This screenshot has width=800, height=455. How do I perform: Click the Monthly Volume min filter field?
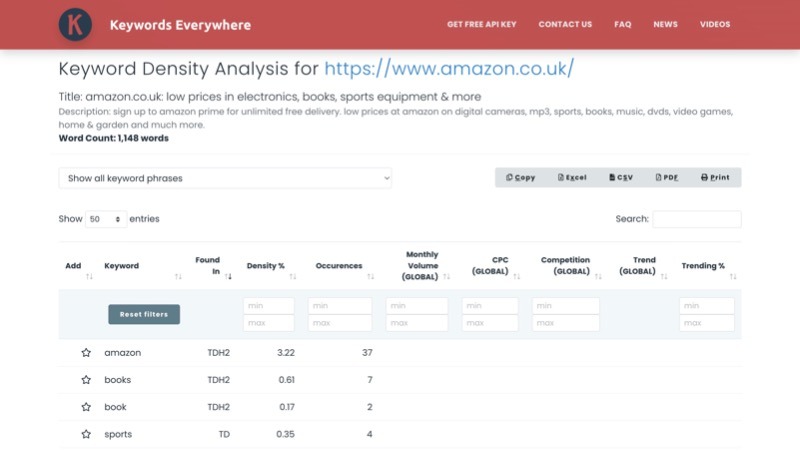click(417, 306)
